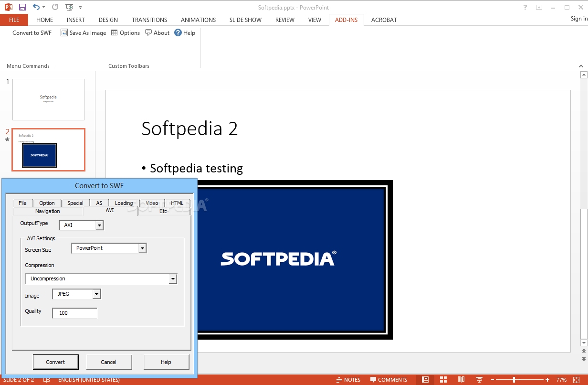Open the Undo history dropdown arrow
The width and height of the screenshot is (588, 385).
[x=43, y=8]
